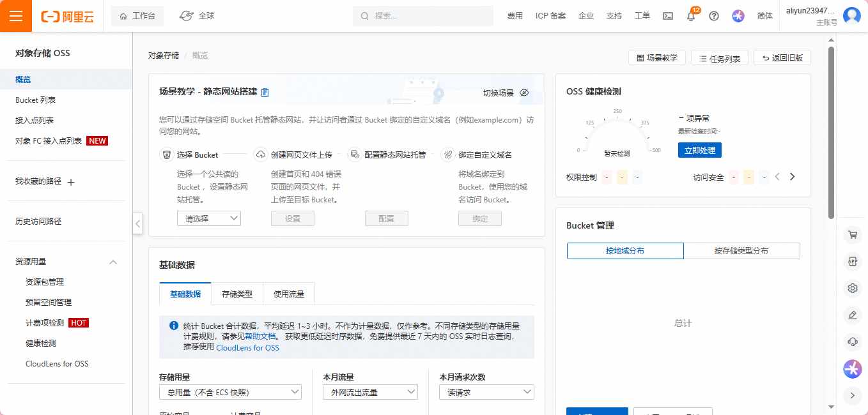Open 存储用量 总用量 dropdown

coord(230,392)
